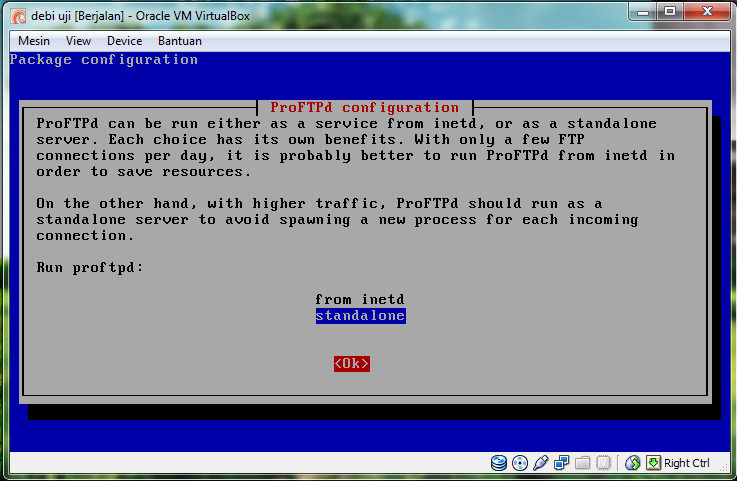The height and width of the screenshot is (481, 737).
Task: Click the shared folders status icon
Action: click(x=582, y=463)
